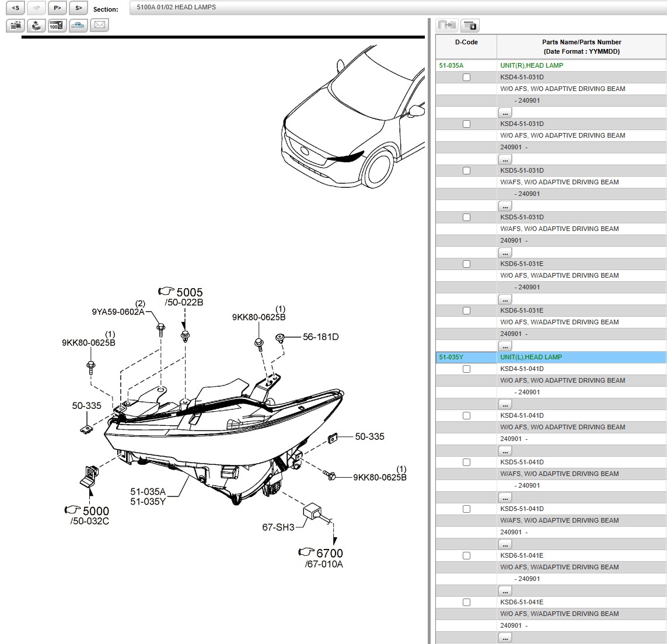Click the previous section '<S' button
The height and width of the screenshot is (644, 667).
pos(16,8)
